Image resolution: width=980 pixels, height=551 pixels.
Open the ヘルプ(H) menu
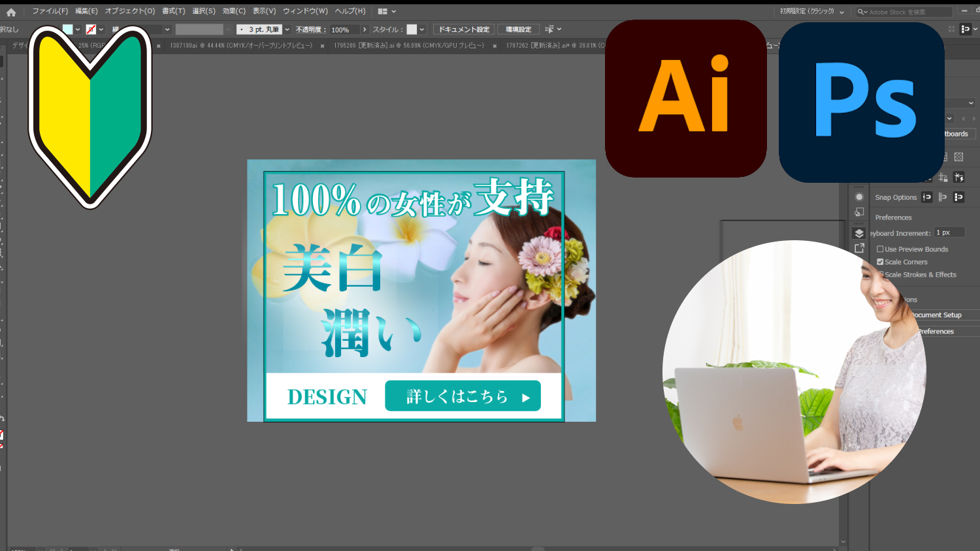(x=350, y=11)
